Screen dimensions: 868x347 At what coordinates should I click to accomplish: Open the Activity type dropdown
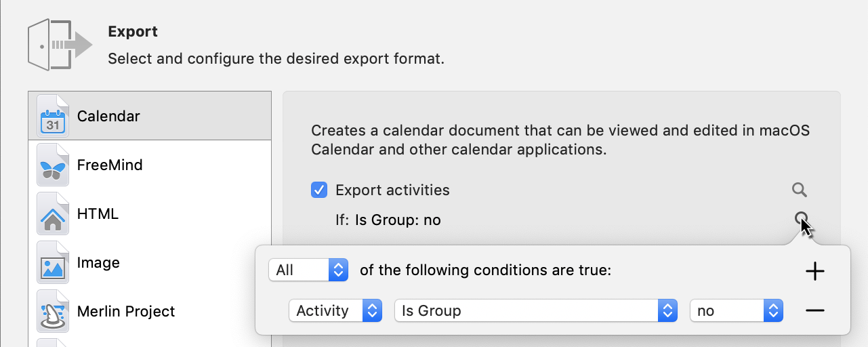pyautogui.click(x=335, y=310)
